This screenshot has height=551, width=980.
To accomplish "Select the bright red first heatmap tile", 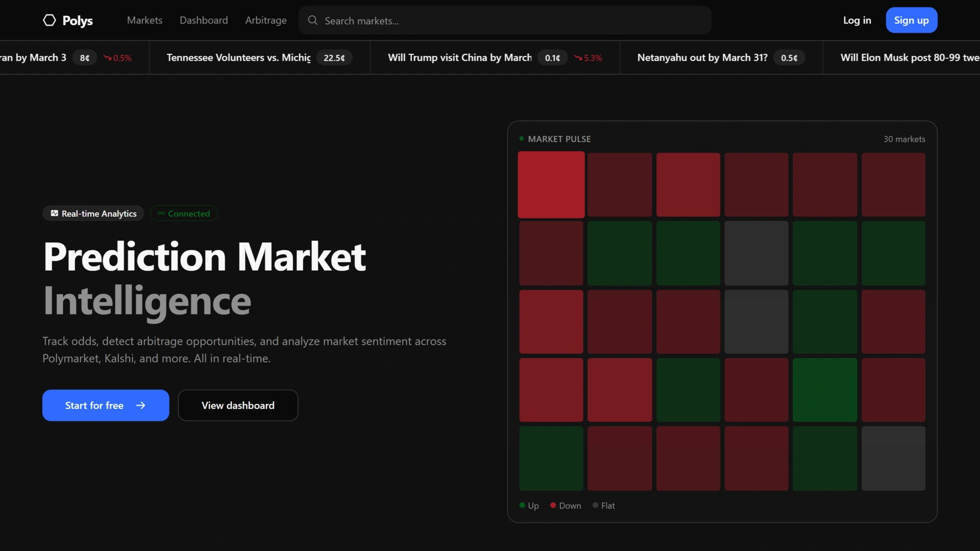I will point(551,185).
